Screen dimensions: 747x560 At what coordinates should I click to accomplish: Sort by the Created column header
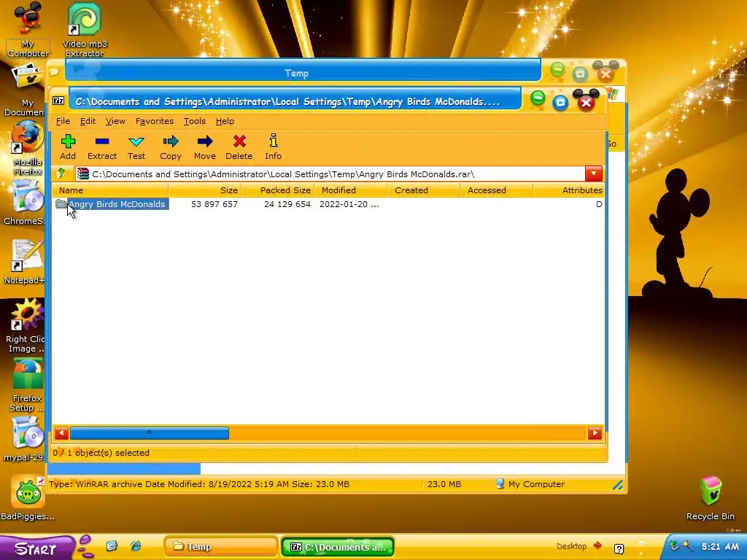tap(424, 190)
